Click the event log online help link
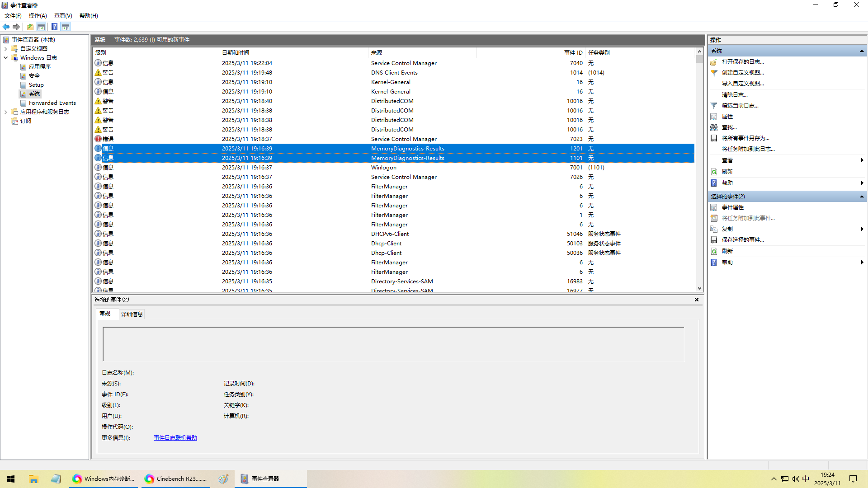 point(175,438)
